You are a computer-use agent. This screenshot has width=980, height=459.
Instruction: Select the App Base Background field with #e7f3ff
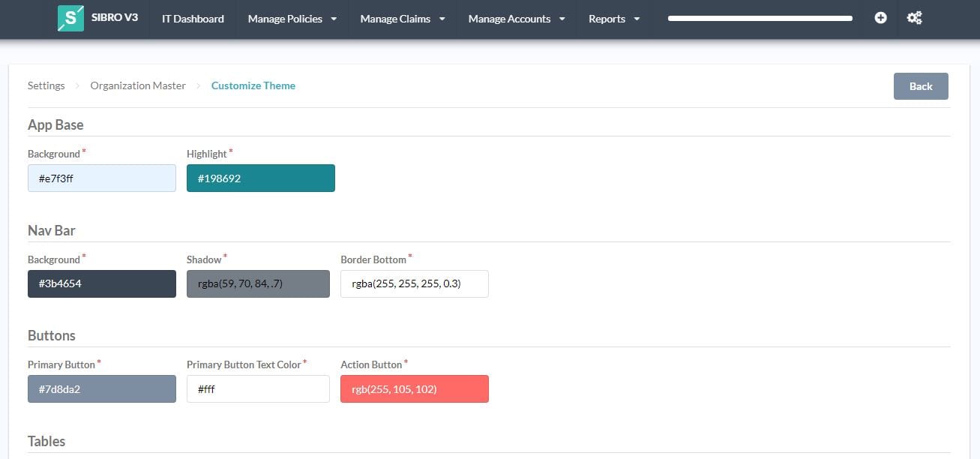click(101, 178)
